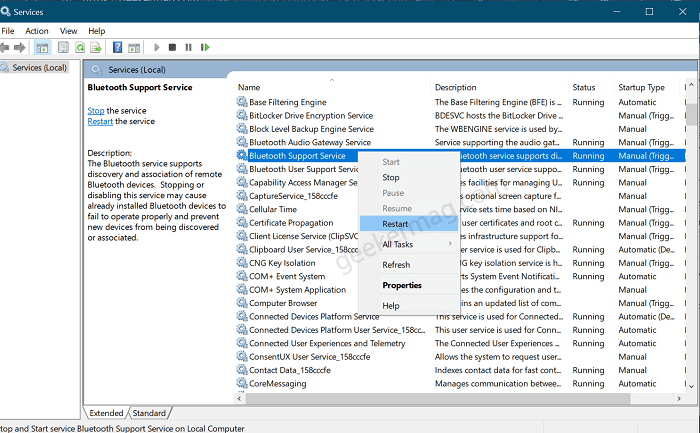Click the Pause Service toolbar icon
Viewport: 700px width, 433px height.
188,47
